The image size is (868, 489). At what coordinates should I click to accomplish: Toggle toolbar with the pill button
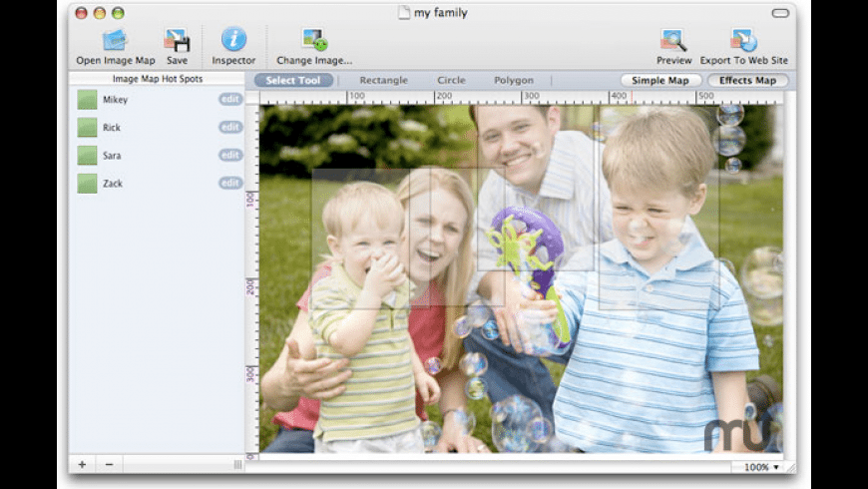click(780, 13)
